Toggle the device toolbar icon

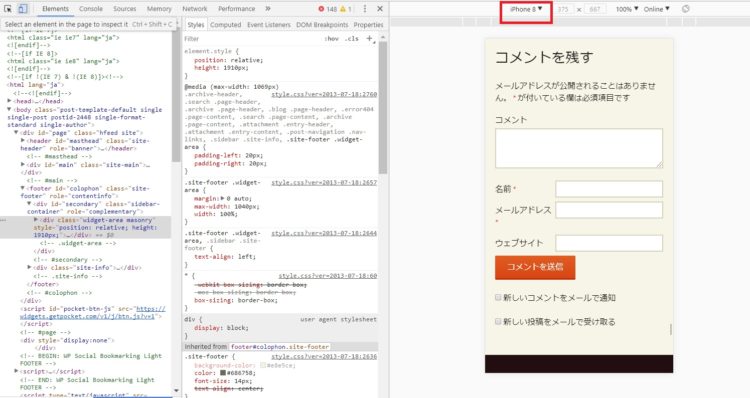(22, 9)
